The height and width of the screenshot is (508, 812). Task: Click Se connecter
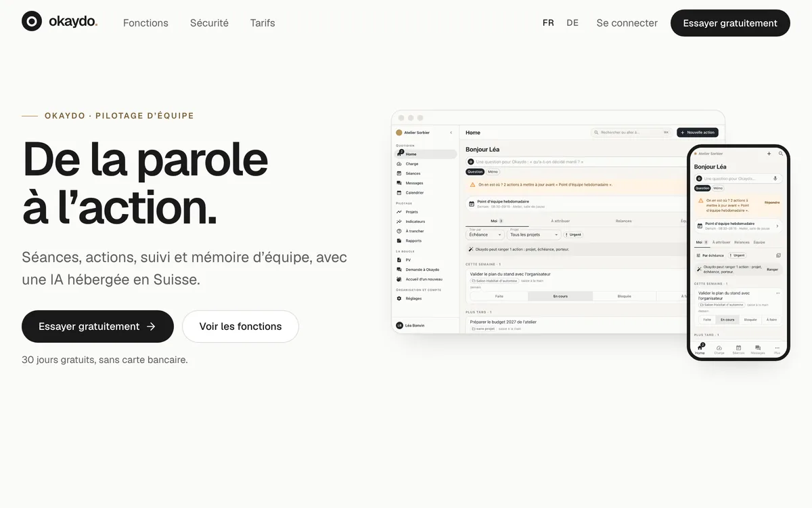(x=627, y=23)
